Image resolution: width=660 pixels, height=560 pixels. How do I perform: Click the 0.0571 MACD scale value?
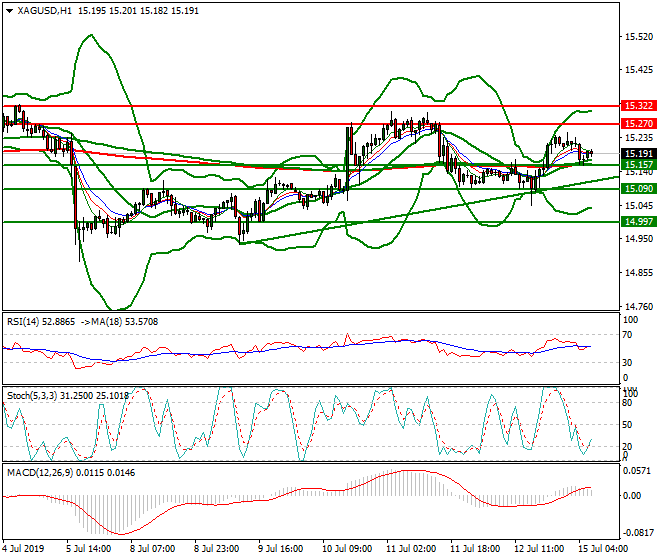636,471
